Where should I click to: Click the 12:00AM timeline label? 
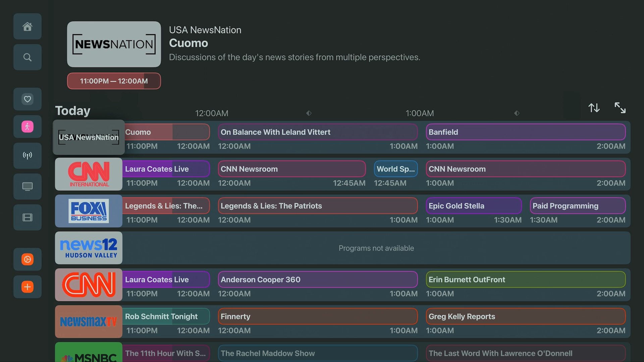point(212,113)
